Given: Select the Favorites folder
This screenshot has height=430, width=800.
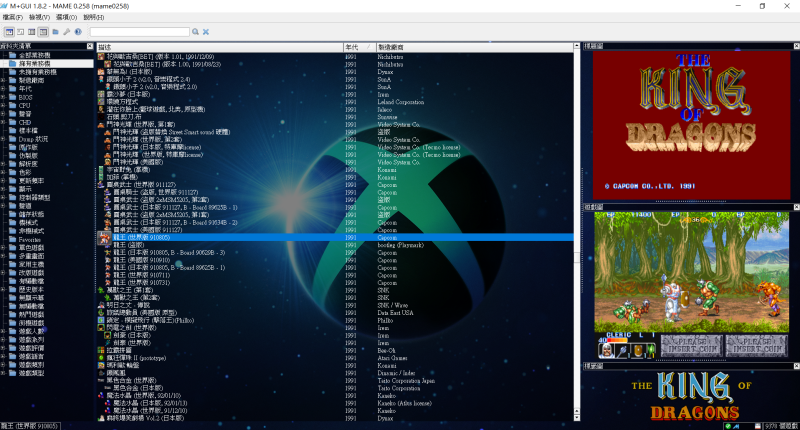Looking at the screenshot, I should [x=30, y=239].
